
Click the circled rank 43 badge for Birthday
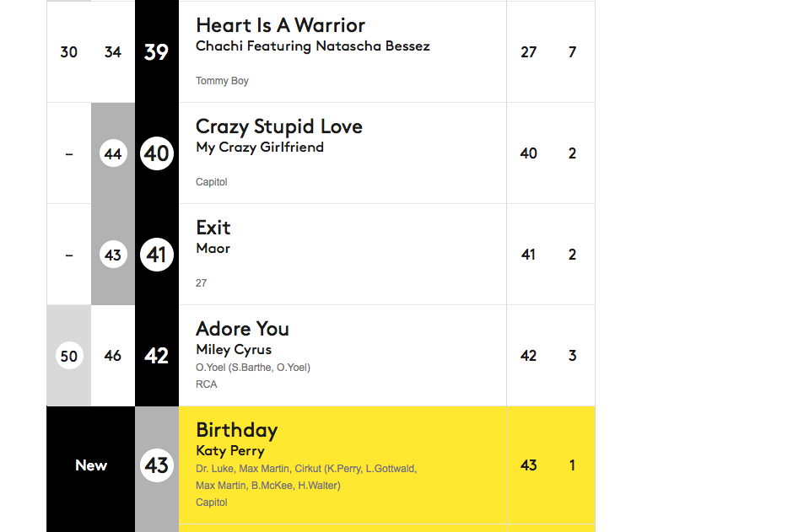tap(157, 465)
